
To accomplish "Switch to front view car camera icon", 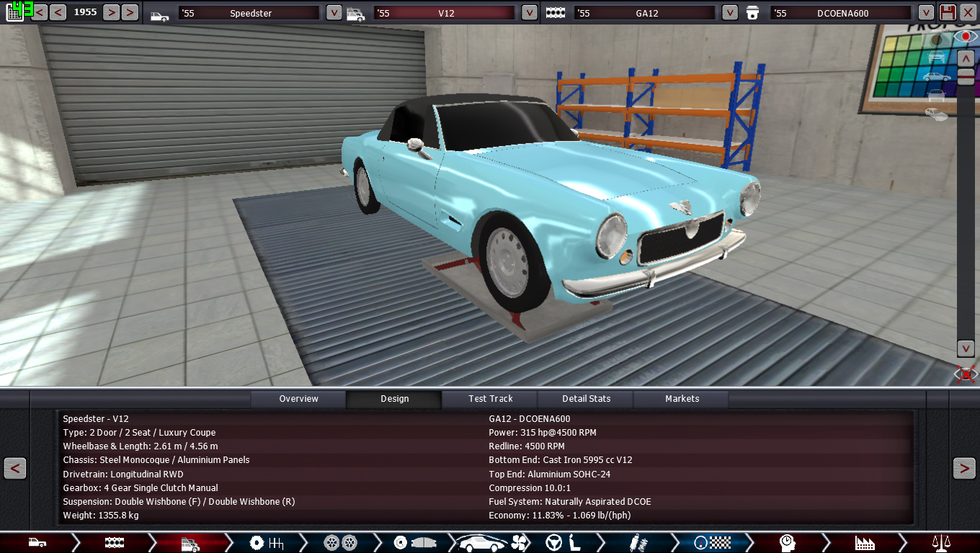I will tap(936, 56).
